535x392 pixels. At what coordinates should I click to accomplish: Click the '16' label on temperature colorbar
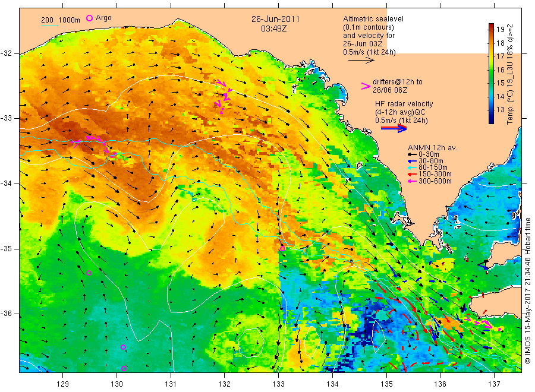click(500, 69)
